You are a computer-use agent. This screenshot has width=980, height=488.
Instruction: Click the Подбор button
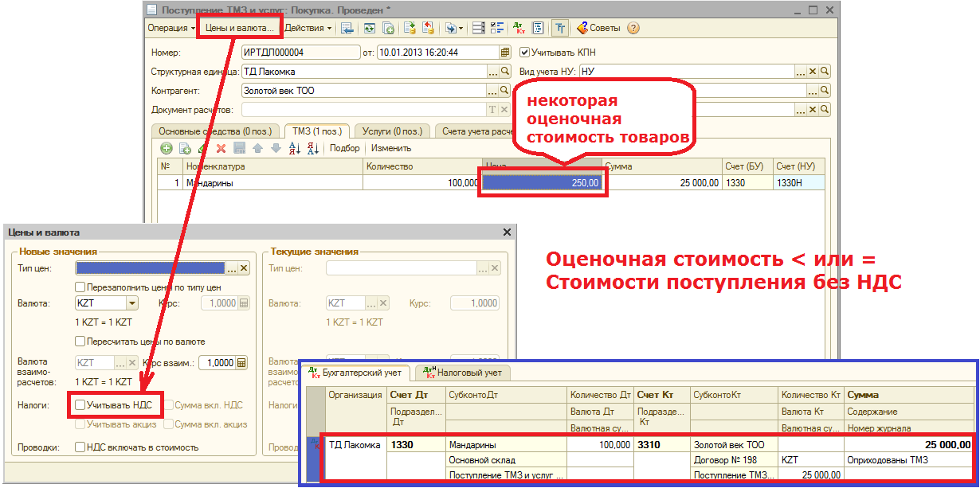click(x=345, y=148)
